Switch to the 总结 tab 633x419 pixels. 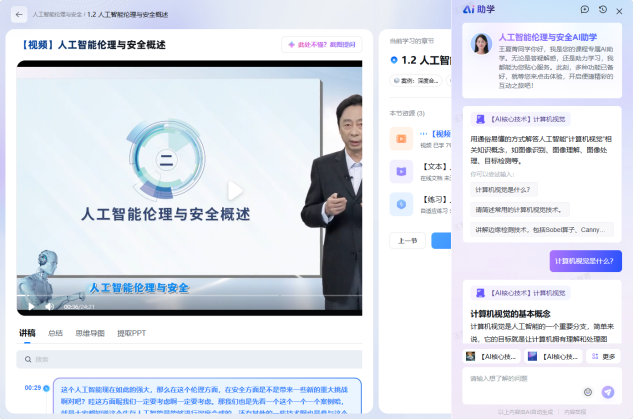55,333
